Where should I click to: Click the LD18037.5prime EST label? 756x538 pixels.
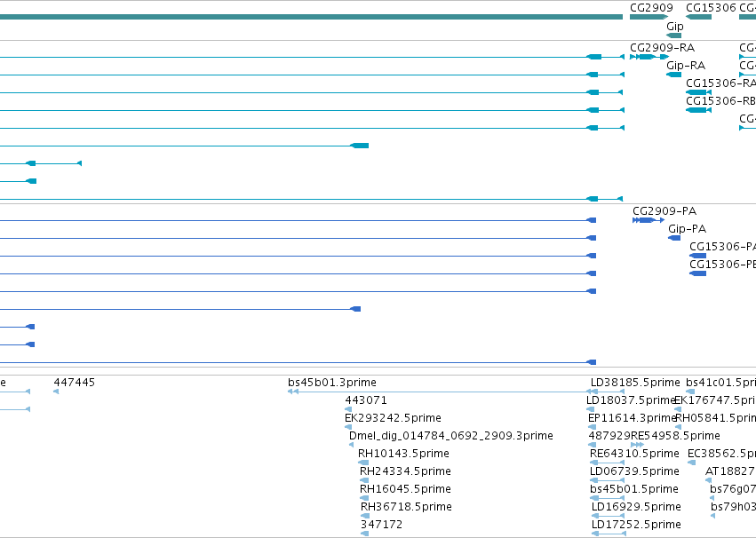coord(631,400)
